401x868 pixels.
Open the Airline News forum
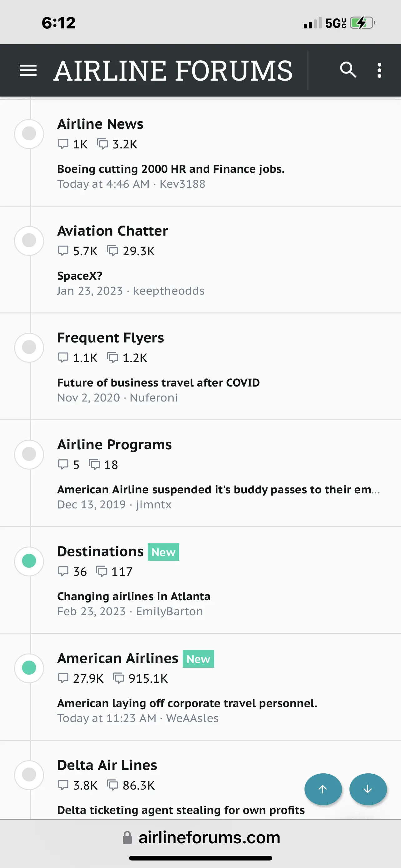pyautogui.click(x=100, y=124)
